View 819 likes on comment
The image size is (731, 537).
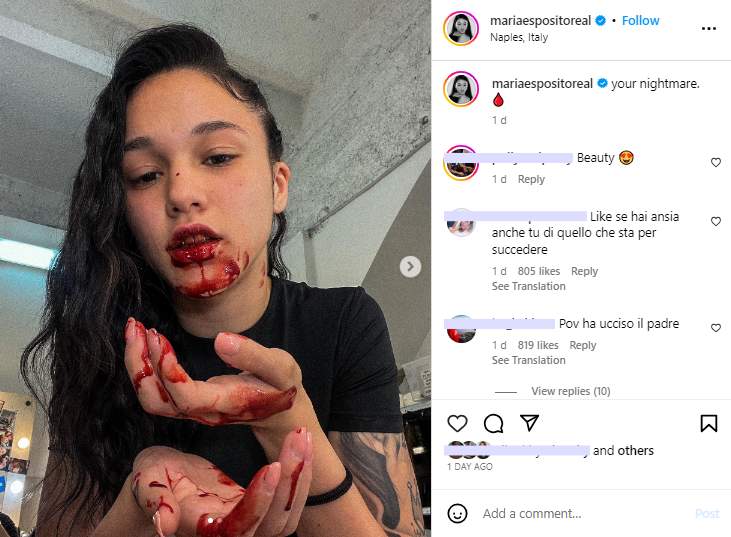pos(538,345)
